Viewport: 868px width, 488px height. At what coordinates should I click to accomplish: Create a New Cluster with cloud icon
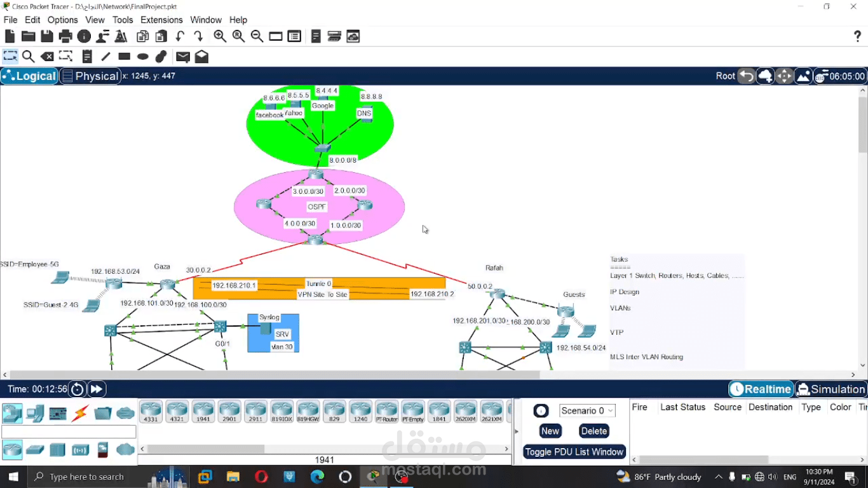click(x=765, y=76)
